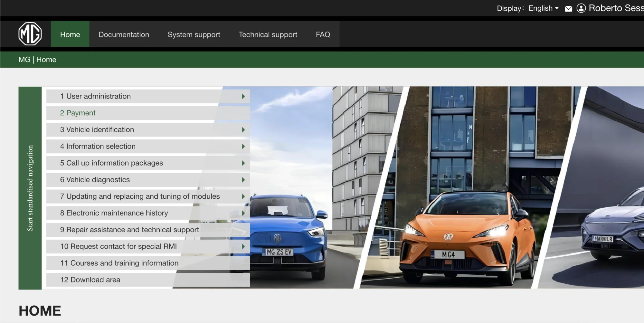
Task: Open 8 Electronic maintenance history
Action: pyautogui.click(x=148, y=213)
